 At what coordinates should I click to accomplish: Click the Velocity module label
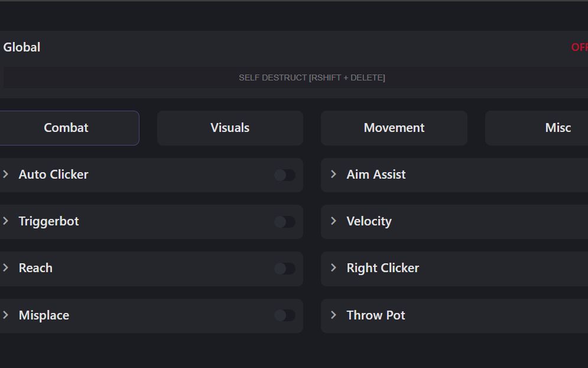point(369,221)
